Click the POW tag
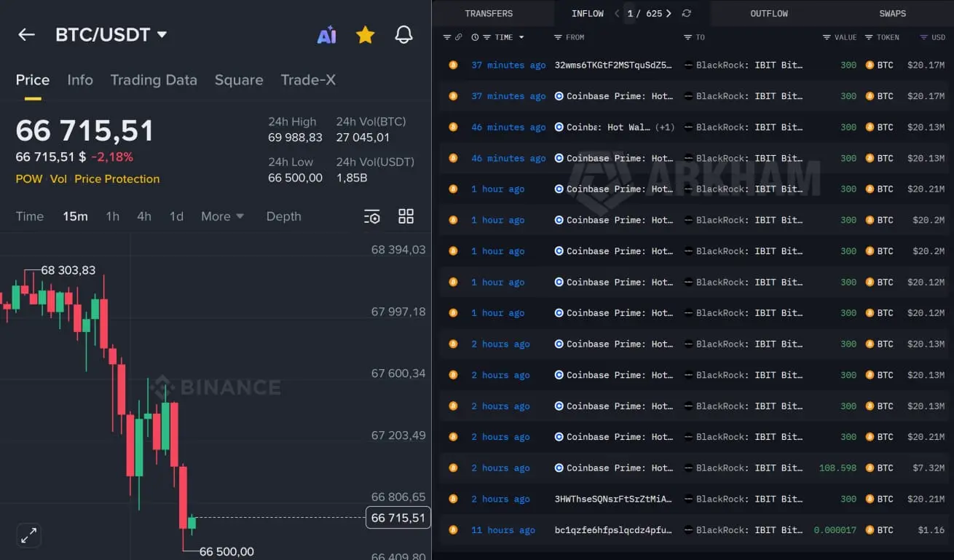The height and width of the screenshot is (560, 954). [x=29, y=179]
